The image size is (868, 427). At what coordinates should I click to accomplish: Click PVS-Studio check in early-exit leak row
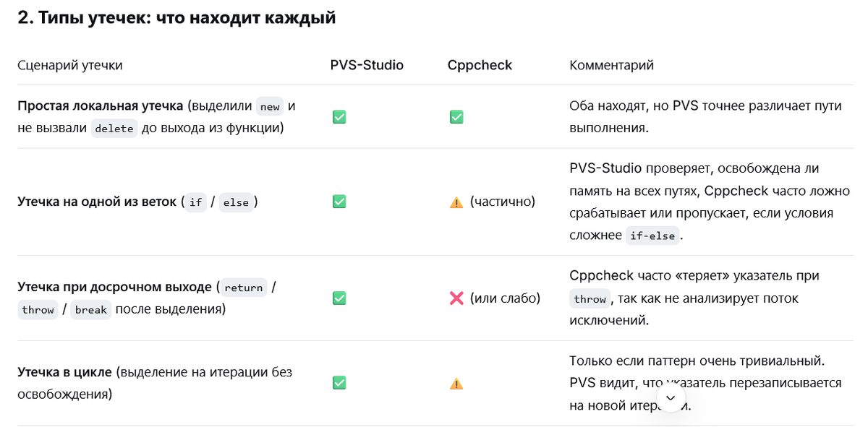339,298
